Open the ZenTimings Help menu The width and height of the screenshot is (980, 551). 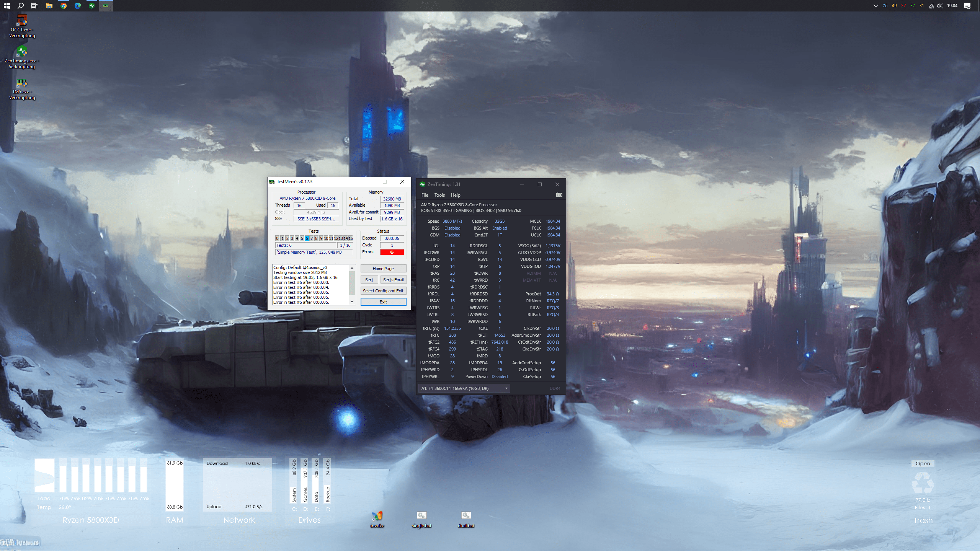click(x=455, y=195)
